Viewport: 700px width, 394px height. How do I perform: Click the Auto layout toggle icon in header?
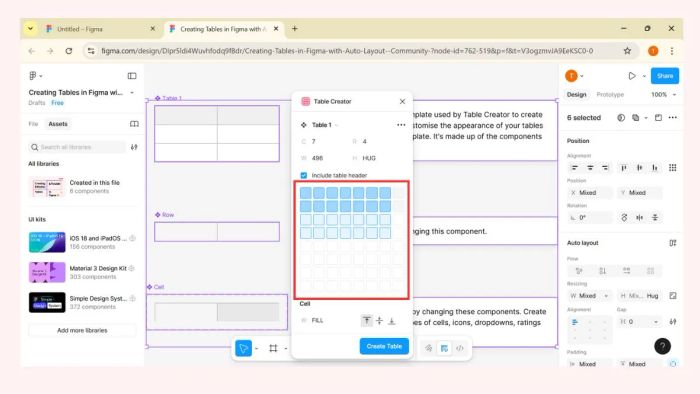pos(673,243)
